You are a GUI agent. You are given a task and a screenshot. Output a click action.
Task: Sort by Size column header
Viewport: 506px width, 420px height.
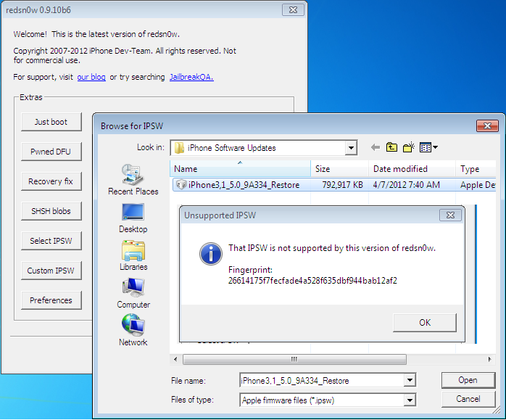[339, 168]
